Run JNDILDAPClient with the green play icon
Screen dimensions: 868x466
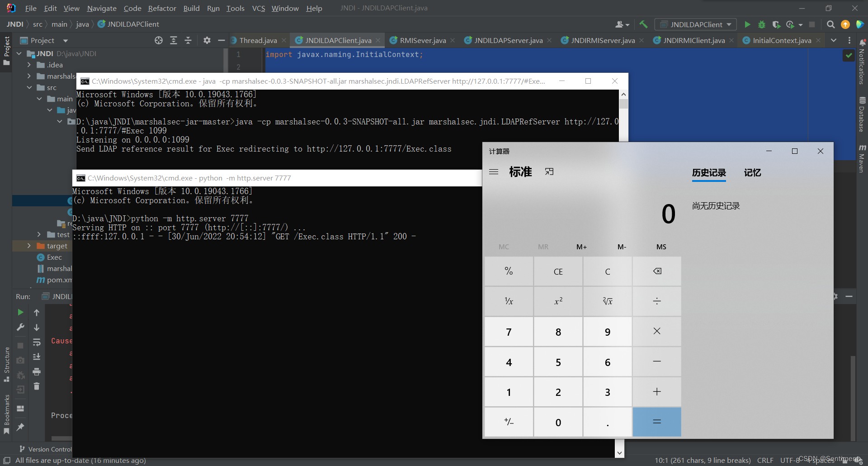(x=747, y=24)
